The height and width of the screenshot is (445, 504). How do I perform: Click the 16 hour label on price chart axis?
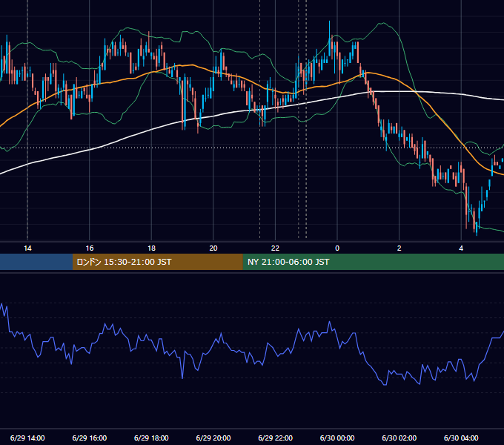pyautogui.click(x=90, y=248)
